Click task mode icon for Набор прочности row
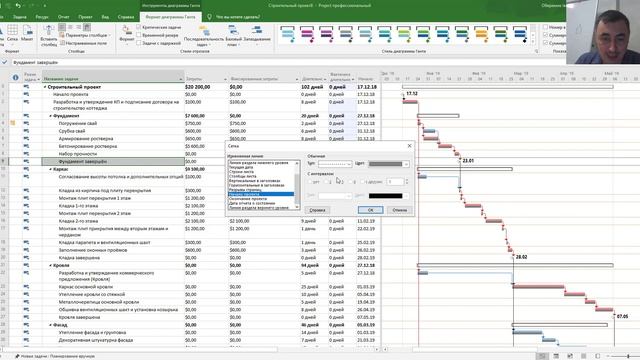Viewport: 640px width, 360px height. (26, 154)
